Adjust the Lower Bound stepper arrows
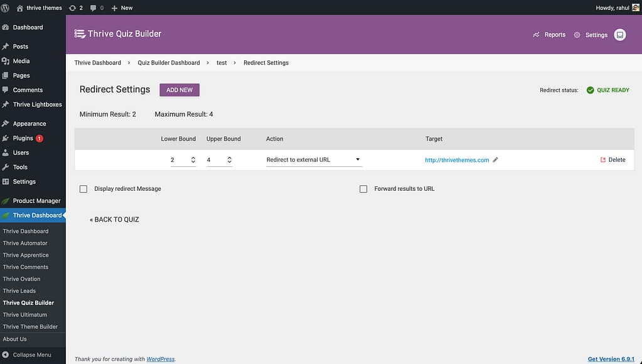The height and width of the screenshot is (364, 642). 193,160
